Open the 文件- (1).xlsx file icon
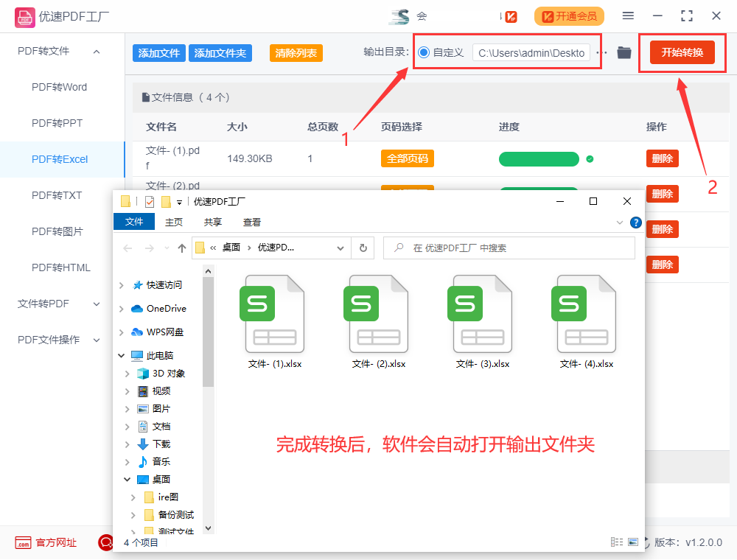The image size is (737, 560). [x=274, y=314]
